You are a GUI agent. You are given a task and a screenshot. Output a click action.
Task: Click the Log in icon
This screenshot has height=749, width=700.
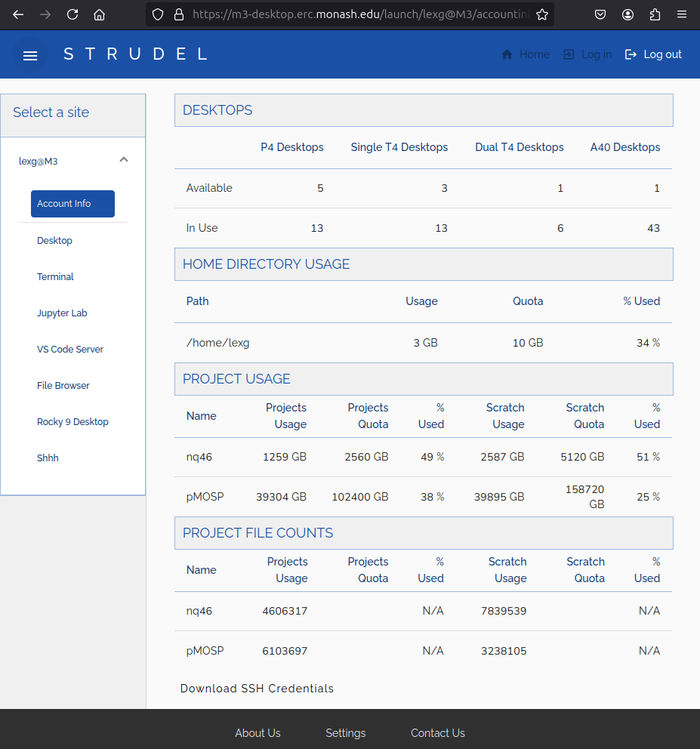point(568,54)
